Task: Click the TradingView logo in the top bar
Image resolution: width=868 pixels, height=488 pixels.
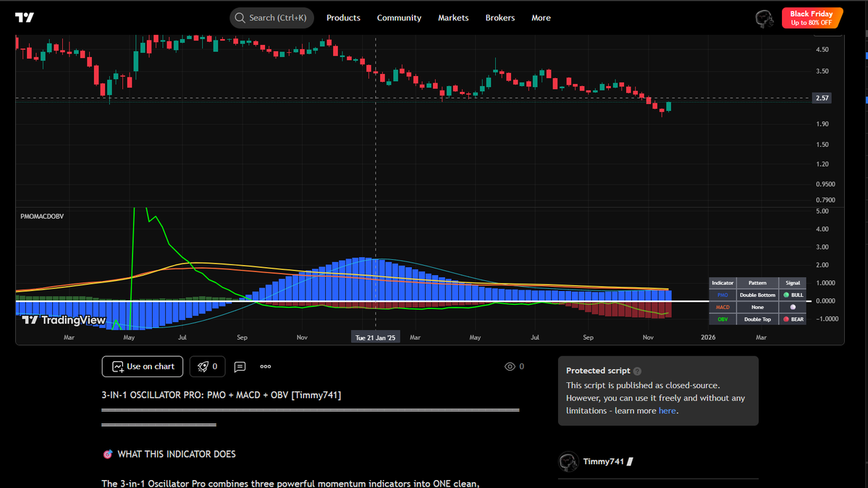Action: point(24,17)
